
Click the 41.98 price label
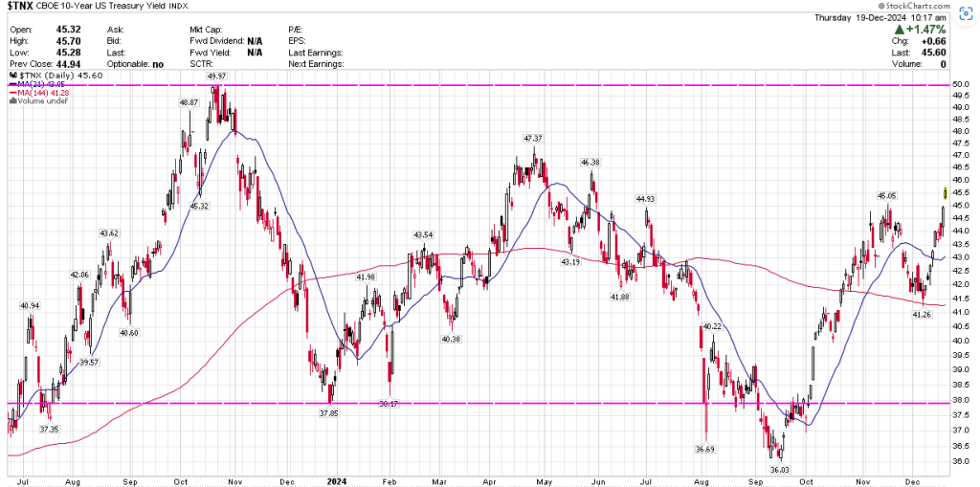click(367, 277)
